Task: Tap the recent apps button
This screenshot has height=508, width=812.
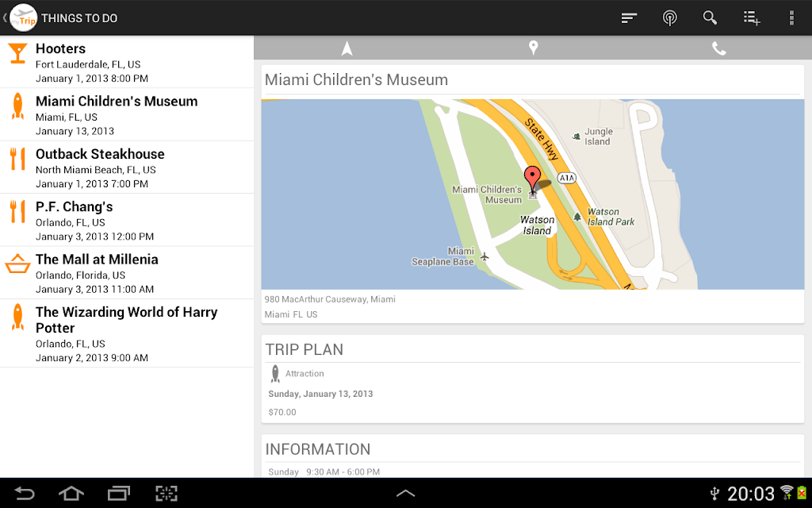Action: point(119,493)
